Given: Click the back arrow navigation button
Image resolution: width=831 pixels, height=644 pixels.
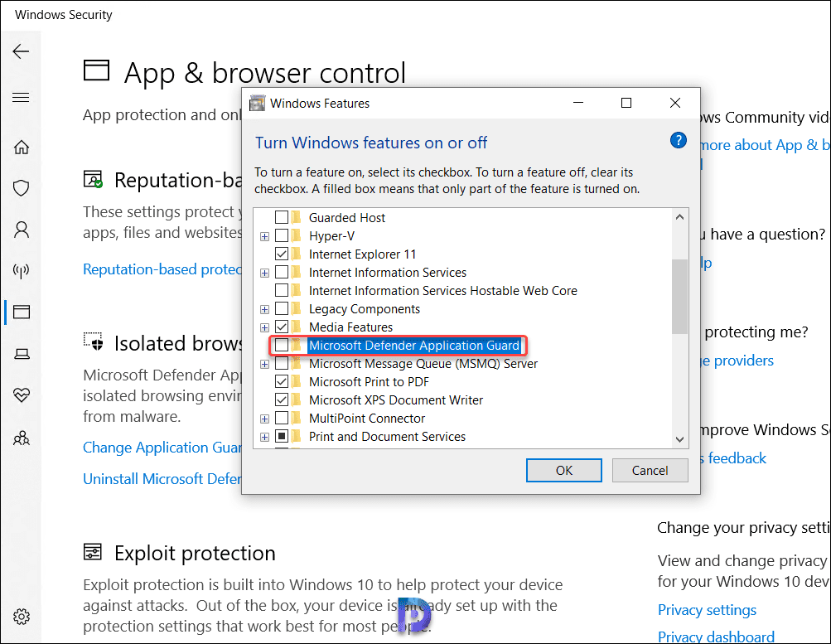Looking at the screenshot, I should click(21, 51).
